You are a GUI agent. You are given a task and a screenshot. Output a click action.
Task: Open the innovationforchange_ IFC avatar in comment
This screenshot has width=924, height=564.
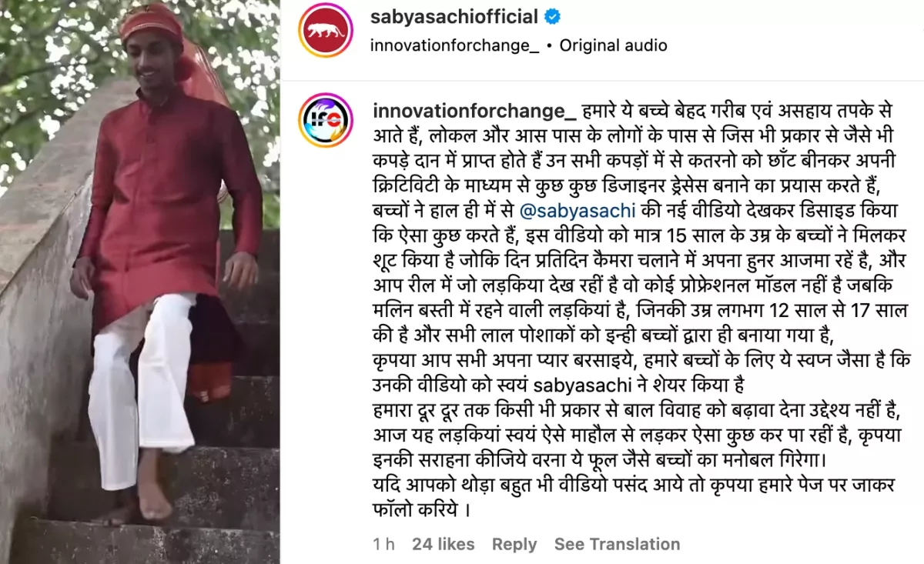tap(326, 121)
